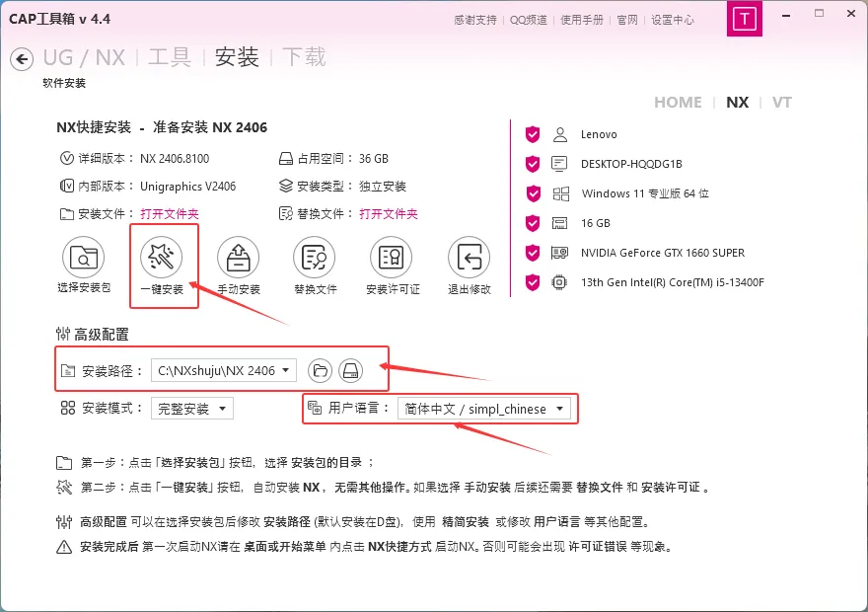This screenshot has height=612, width=868.
Task: Open the 用户语言 simpl_chinese dropdown
Action: click(484, 409)
